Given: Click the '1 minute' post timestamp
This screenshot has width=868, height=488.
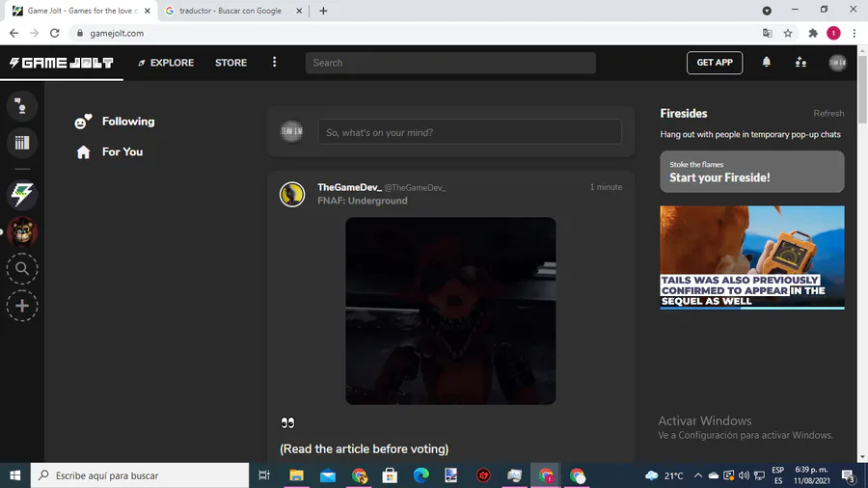Looking at the screenshot, I should pyautogui.click(x=606, y=187).
